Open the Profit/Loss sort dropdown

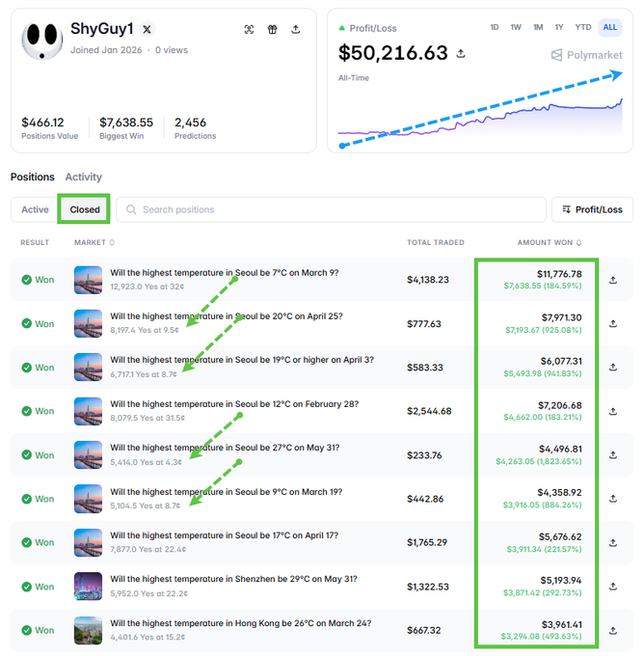coord(592,209)
